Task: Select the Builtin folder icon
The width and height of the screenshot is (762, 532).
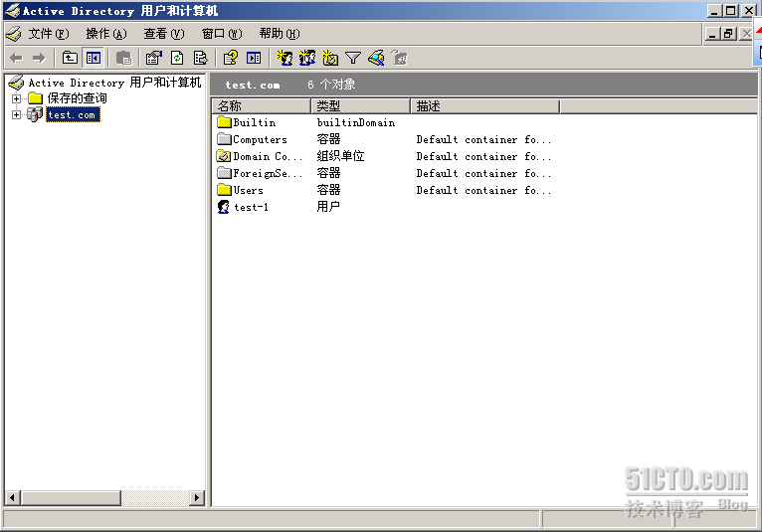Action: tap(224, 122)
